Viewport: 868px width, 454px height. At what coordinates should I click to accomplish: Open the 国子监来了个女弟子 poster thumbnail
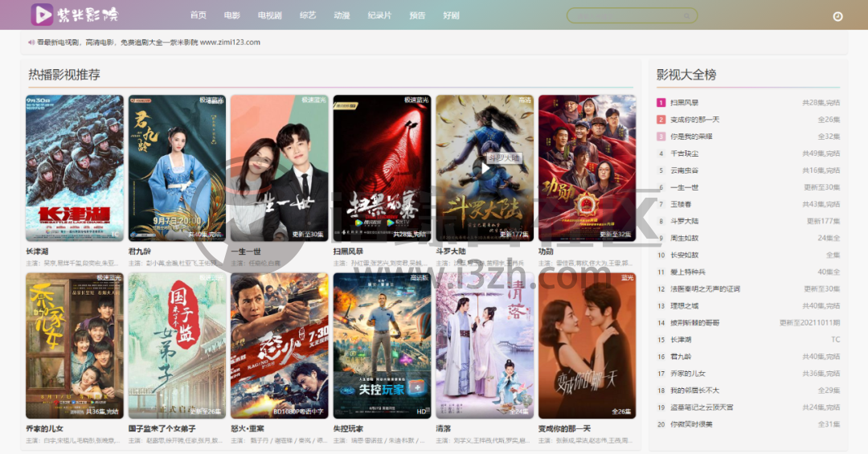coord(177,346)
